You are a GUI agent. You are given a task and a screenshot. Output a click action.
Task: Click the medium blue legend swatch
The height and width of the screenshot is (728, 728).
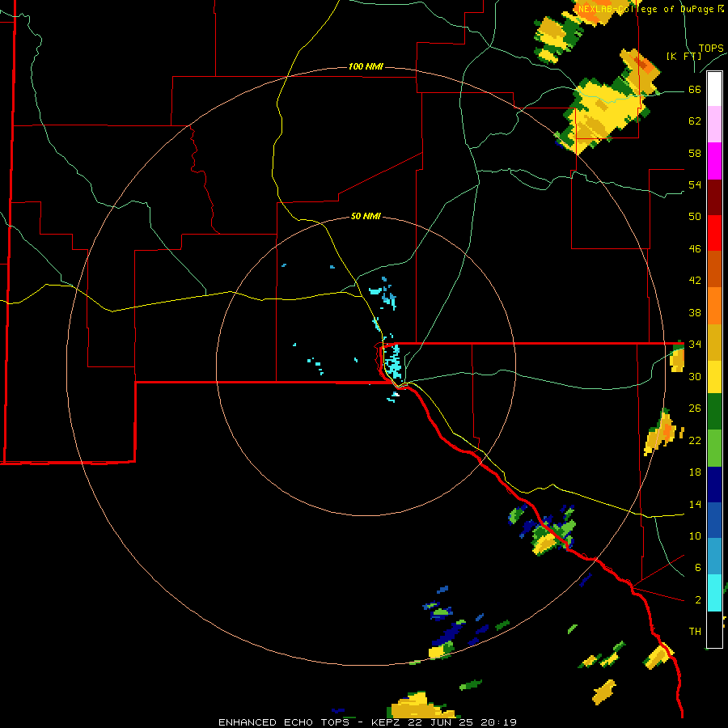click(714, 520)
